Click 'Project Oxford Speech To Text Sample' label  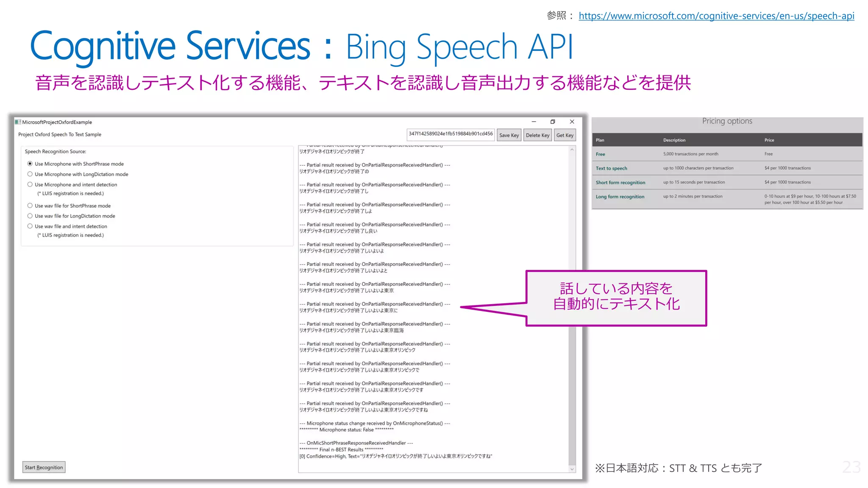[60, 135]
